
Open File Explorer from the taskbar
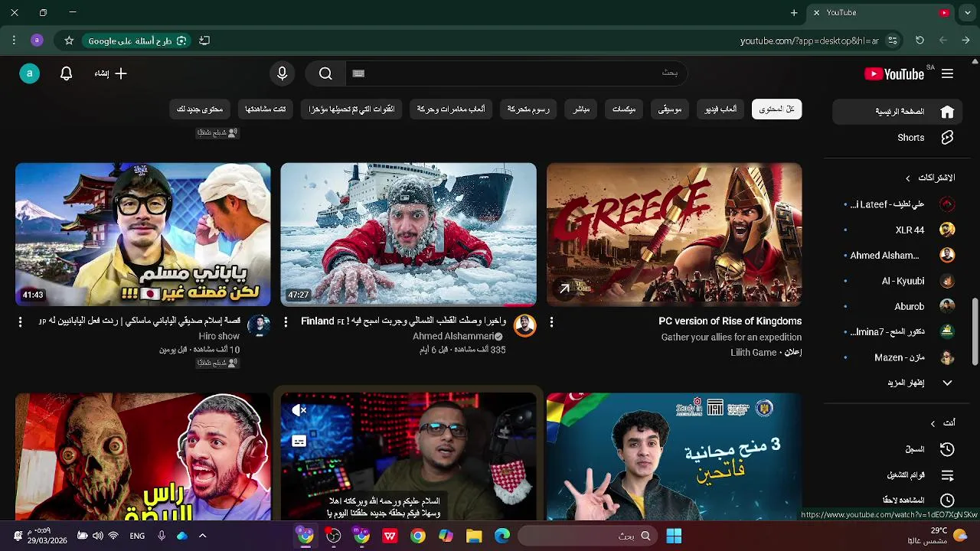pyautogui.click(x=474, y=536)
